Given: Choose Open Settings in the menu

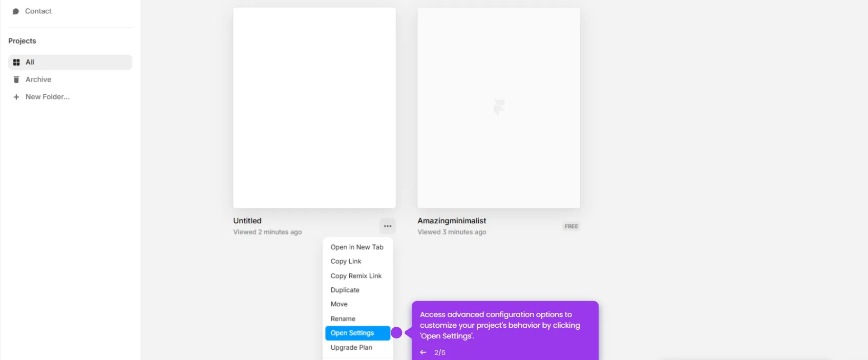Looking at the screenshot, I should (x=358, y=333).
